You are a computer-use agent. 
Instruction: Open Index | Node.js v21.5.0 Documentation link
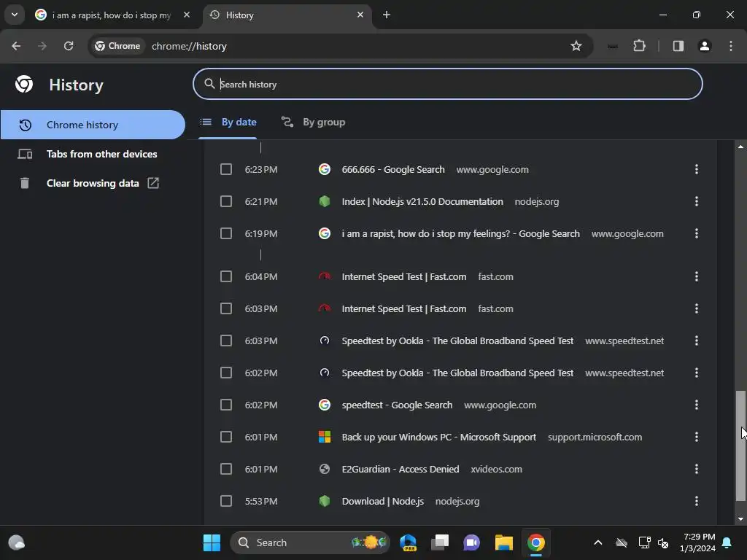point(422,201)
